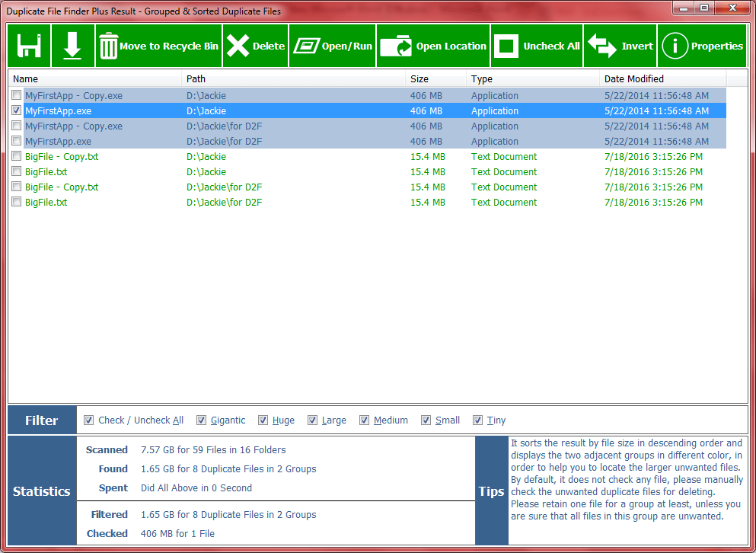756x553 pixels.
Task: Select first BigFile.txt file name in D:\Jackie
Action: tap(46, 172)
